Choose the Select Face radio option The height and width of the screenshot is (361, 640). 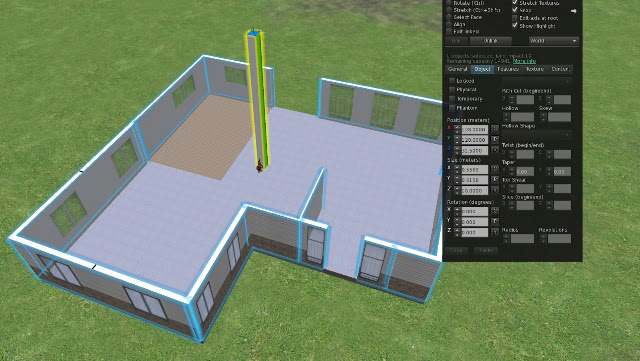pos(449,17)
